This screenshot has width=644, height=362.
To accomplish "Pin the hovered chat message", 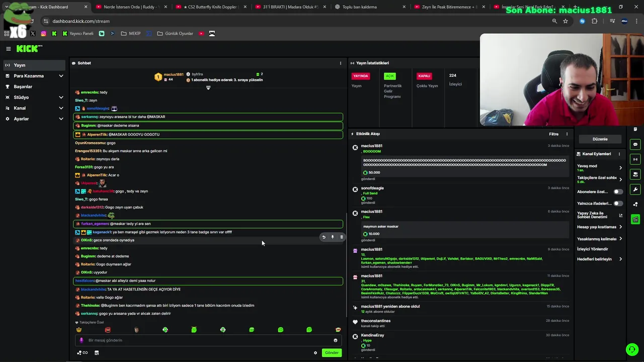I will click(x=333, y=237).
